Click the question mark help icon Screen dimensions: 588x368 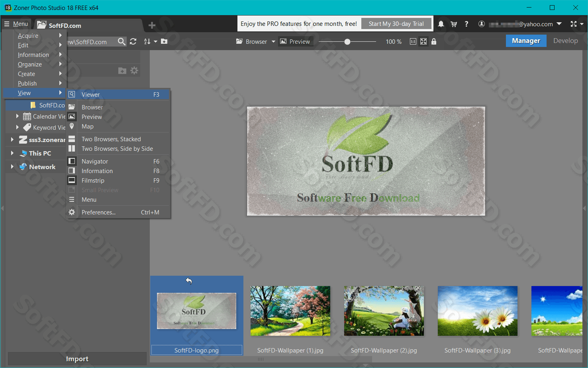coord(466,24)
